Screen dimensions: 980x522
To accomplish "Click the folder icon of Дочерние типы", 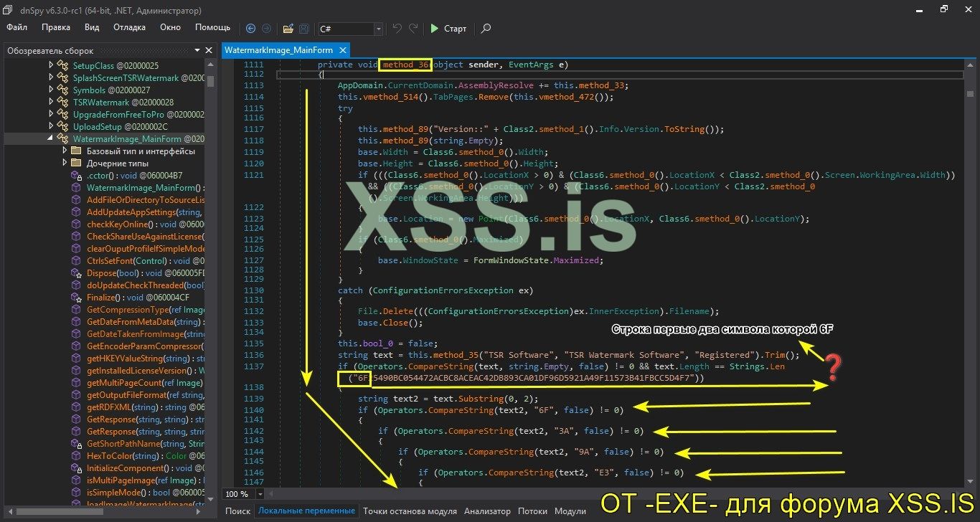I will 77,163.
